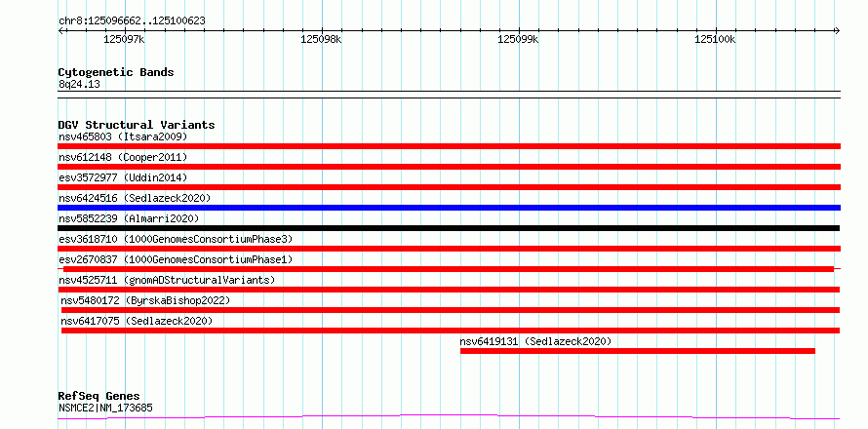Click the nsv6417075 (Sedlazeck2020) label
Viewport: 868px width, 429px height.
pyautogui.click(x=137, y=321)
